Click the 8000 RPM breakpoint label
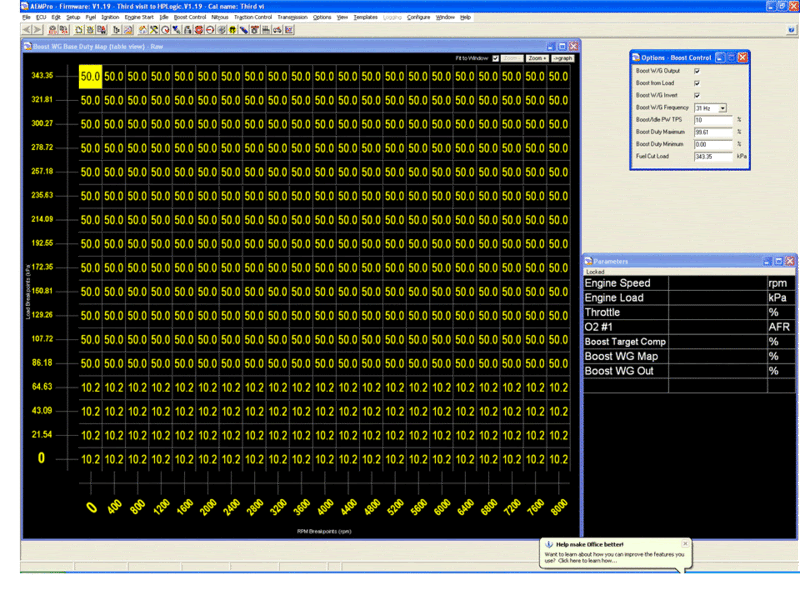The image size is (800, 600). [559, 507]
